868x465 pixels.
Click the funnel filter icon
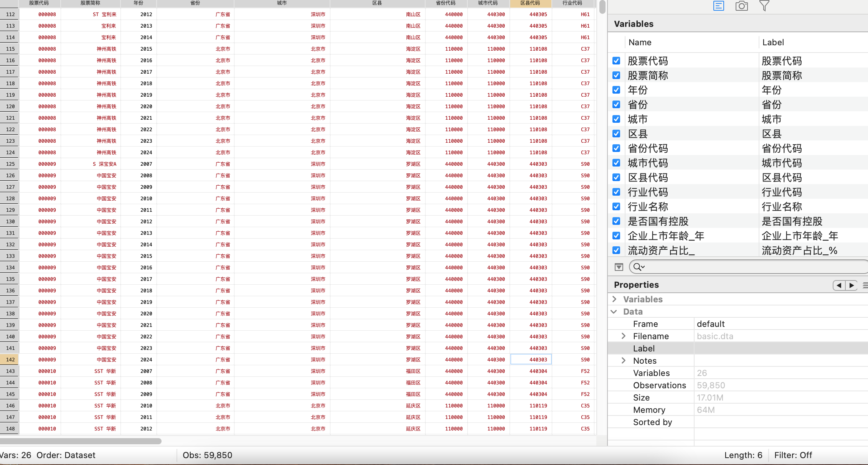tap(764, 6)
